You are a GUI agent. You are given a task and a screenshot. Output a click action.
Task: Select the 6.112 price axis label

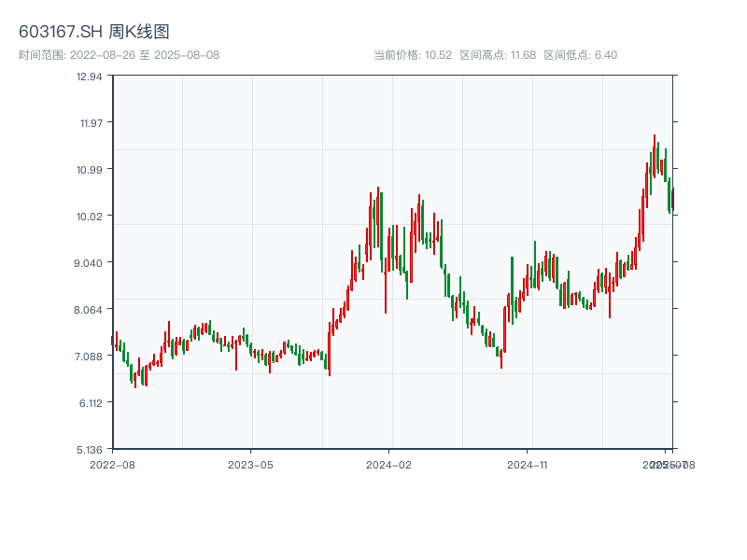tap(89, 402)
